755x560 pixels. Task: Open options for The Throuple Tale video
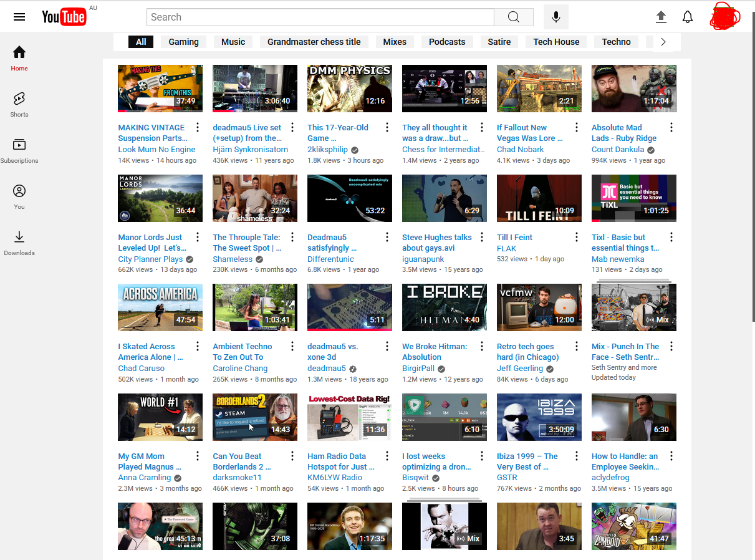point(292,237)
